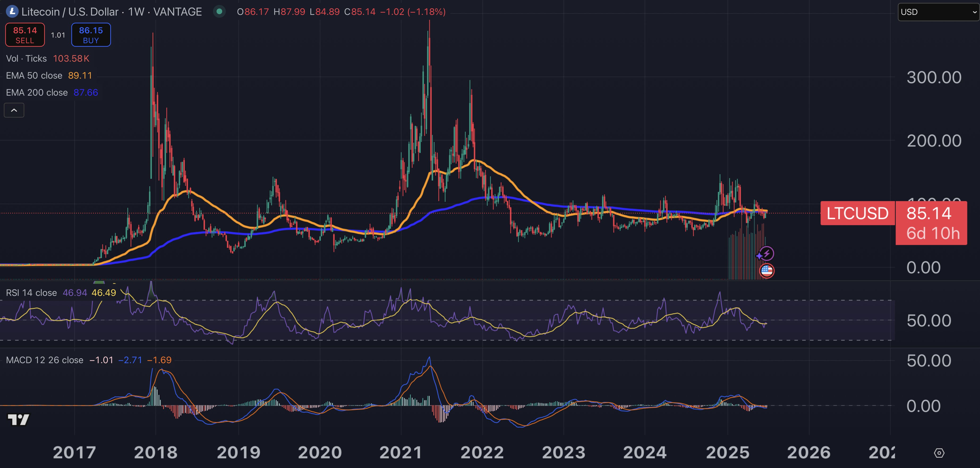Viewport: 980px width, 468px height.
Task: Click the spread value 1.01
Action: coord(58,35)
